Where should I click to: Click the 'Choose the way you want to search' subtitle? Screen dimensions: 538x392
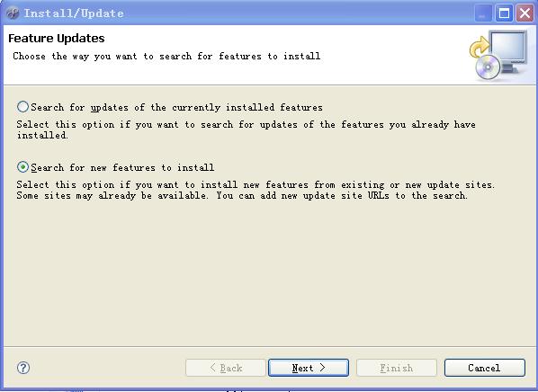[x=166, y=57]
